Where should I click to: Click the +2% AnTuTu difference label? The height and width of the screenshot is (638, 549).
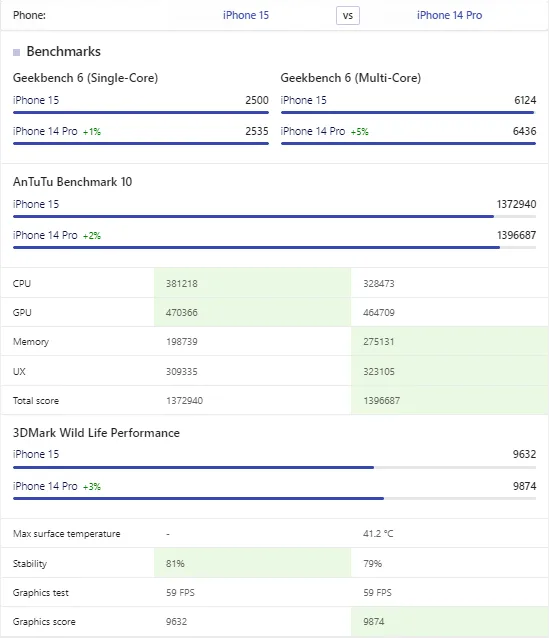pos(92,236)
